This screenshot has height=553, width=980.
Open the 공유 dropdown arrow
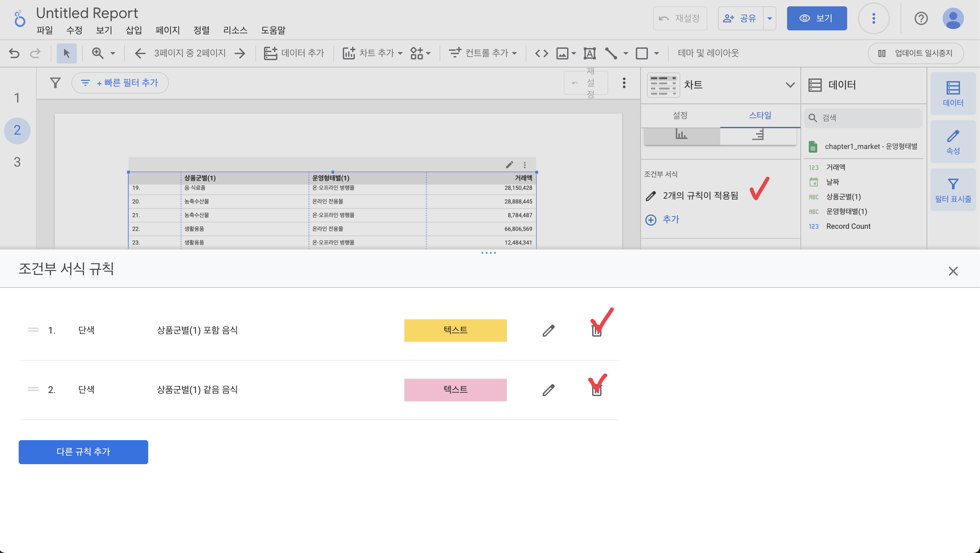click(x=769, y=18)
